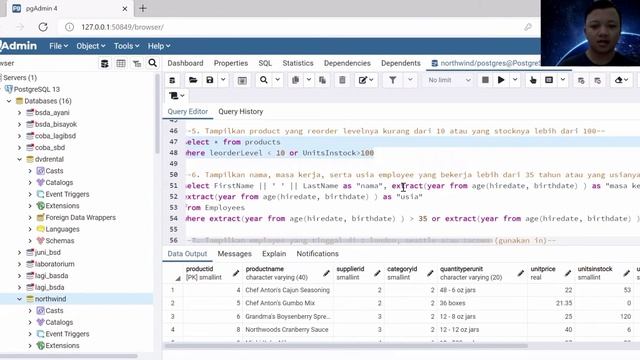Select the coba_sbd database

pos(50,147)
